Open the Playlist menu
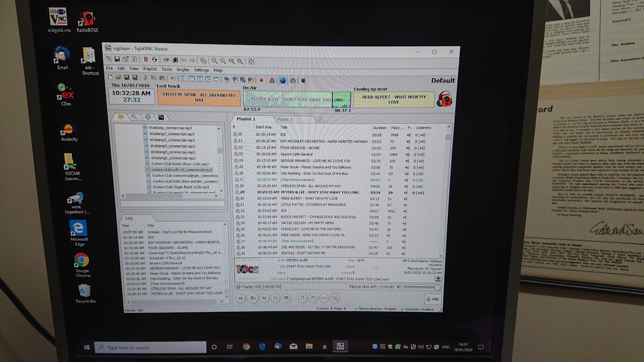 click(149, 69)
